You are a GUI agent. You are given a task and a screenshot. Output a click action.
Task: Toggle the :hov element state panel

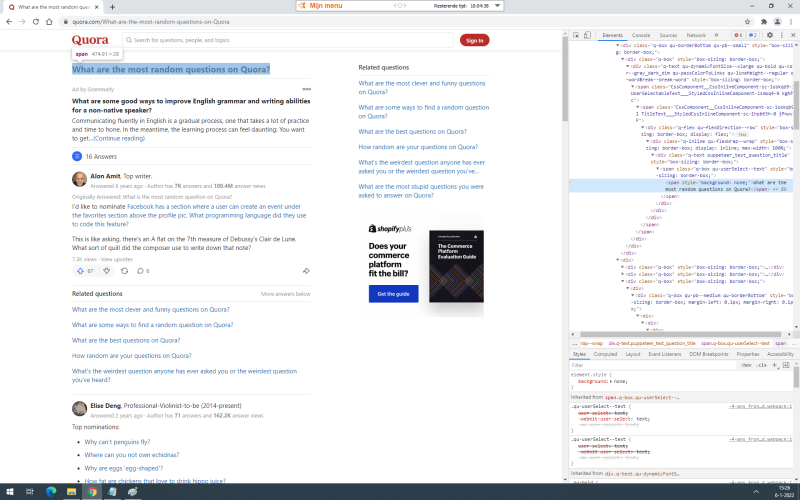[746, 365]
